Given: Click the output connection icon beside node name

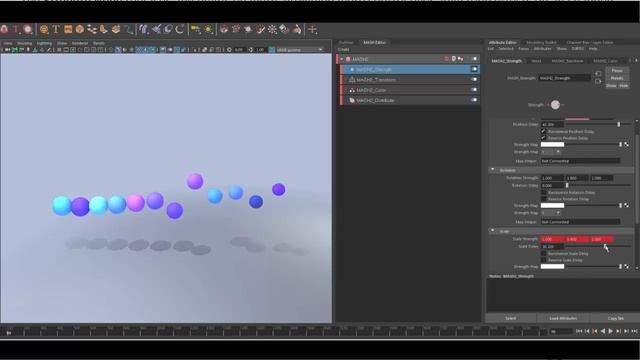Looking at the screenshot, I should pyautogui.click(x=598, y=81).
